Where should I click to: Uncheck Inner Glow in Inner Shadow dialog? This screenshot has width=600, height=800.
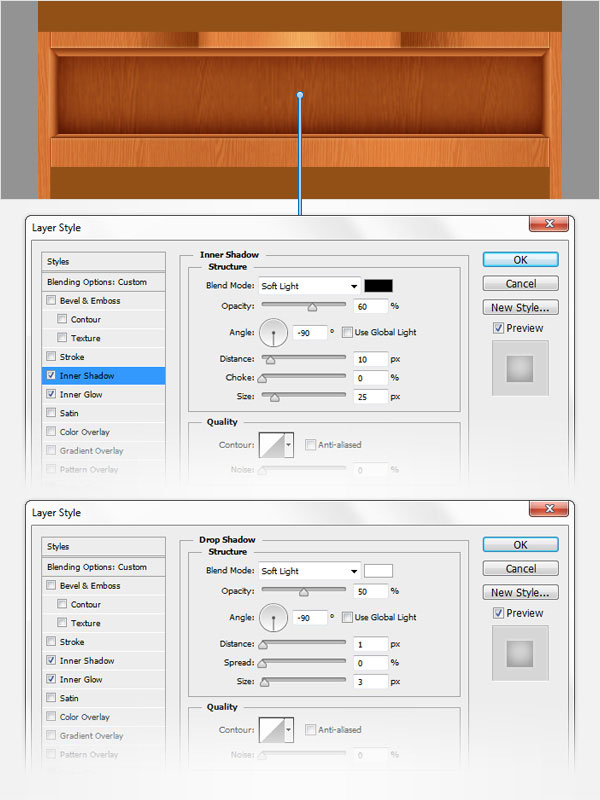click(51, 394)
